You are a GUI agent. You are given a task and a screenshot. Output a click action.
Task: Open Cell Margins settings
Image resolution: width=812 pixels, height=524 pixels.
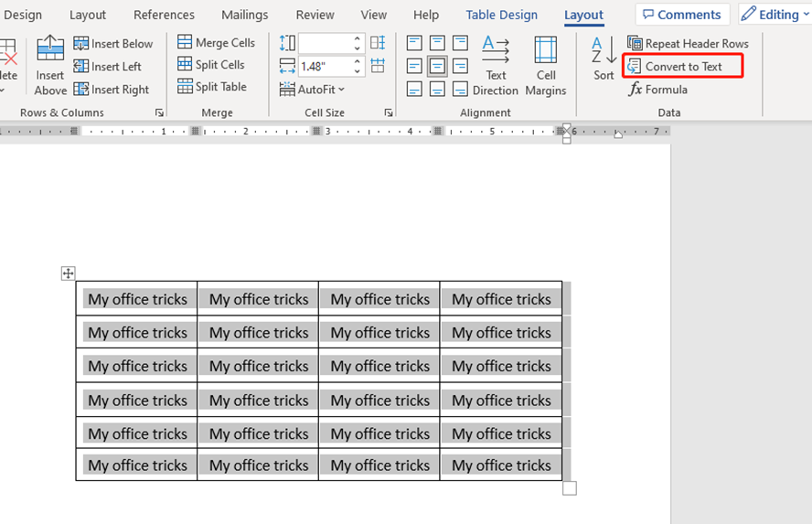coord(546,66)
